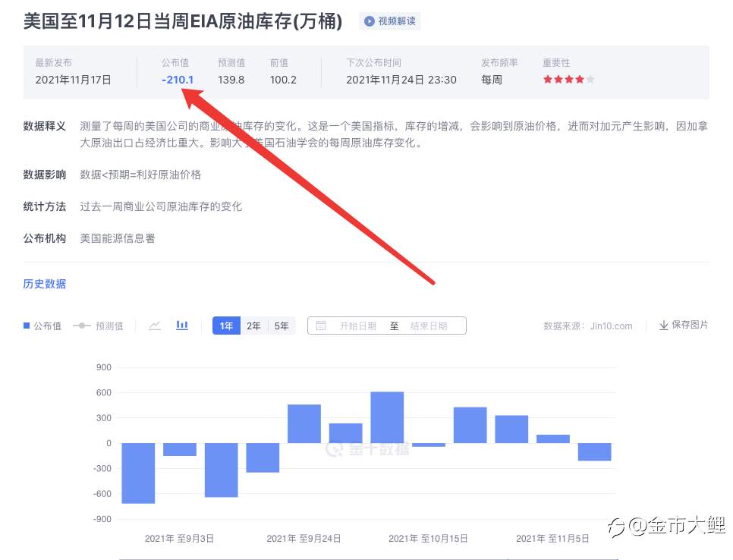Open the 历史数据 section link
Image resolution: width=733 pixels, height=560 pixels.
point(45,284)
